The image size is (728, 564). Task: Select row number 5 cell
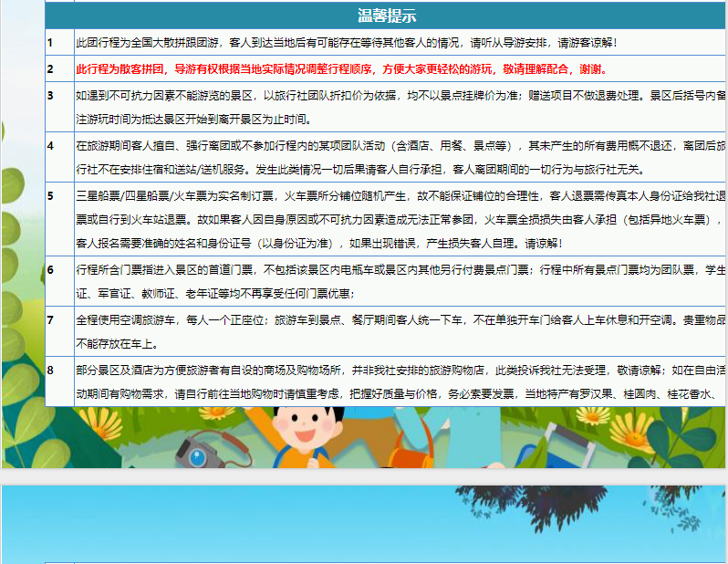pyautogui.click(x=59, y=219)
